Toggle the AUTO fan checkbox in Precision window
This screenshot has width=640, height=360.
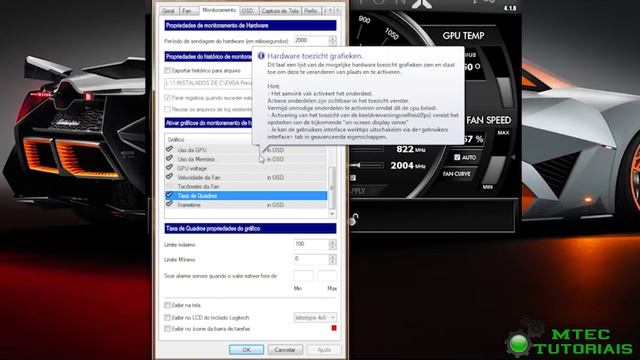click(x=457, y=157)
